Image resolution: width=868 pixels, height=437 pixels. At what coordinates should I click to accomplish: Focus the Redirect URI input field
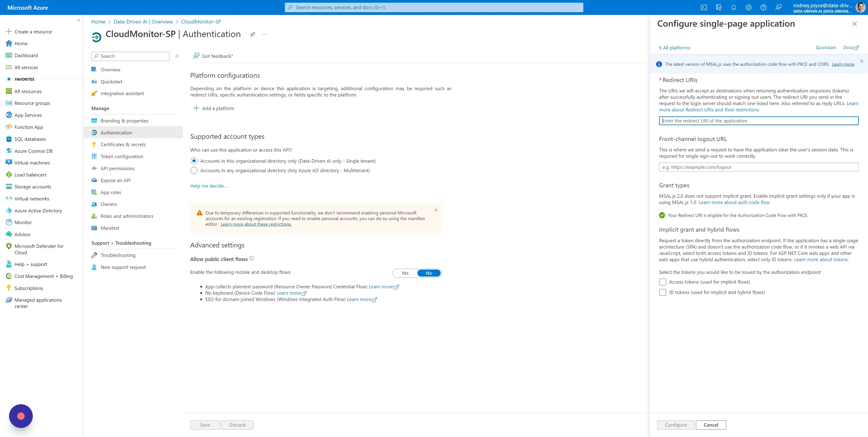tap(759, 120)
